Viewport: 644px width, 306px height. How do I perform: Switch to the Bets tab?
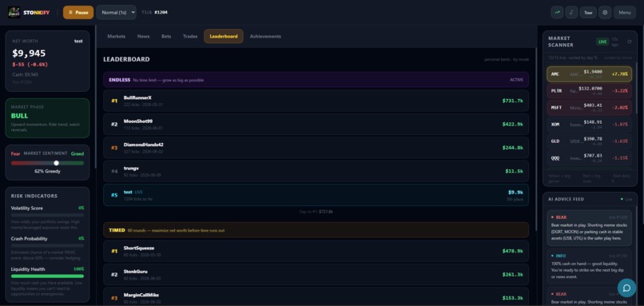pos(166,36)
